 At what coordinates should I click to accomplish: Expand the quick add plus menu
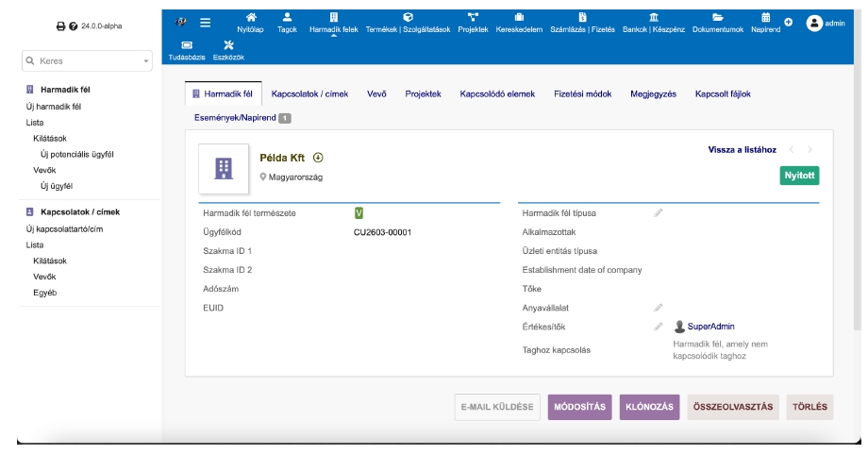tap(789, 24)
